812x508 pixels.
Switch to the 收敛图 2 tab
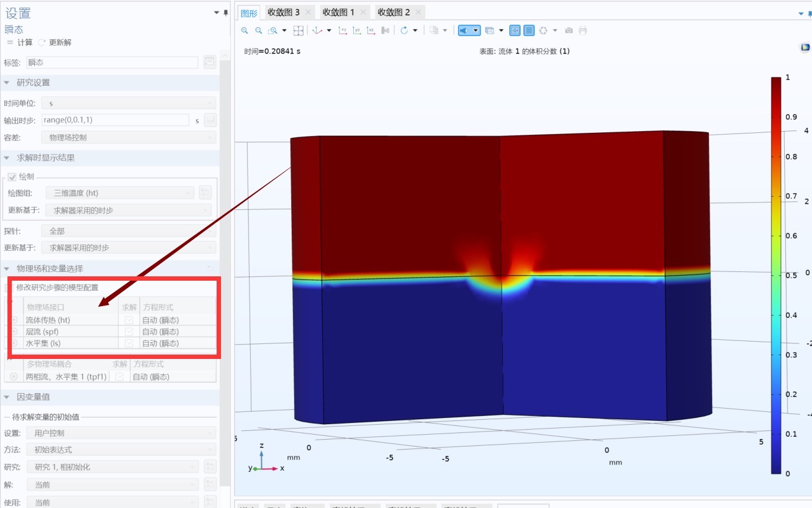click(394, 12)
